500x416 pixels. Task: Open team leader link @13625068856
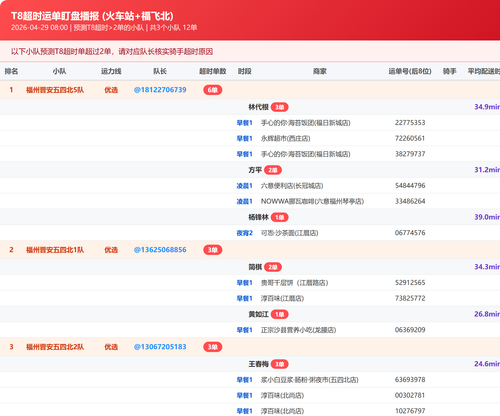click(x=160, y=250)
